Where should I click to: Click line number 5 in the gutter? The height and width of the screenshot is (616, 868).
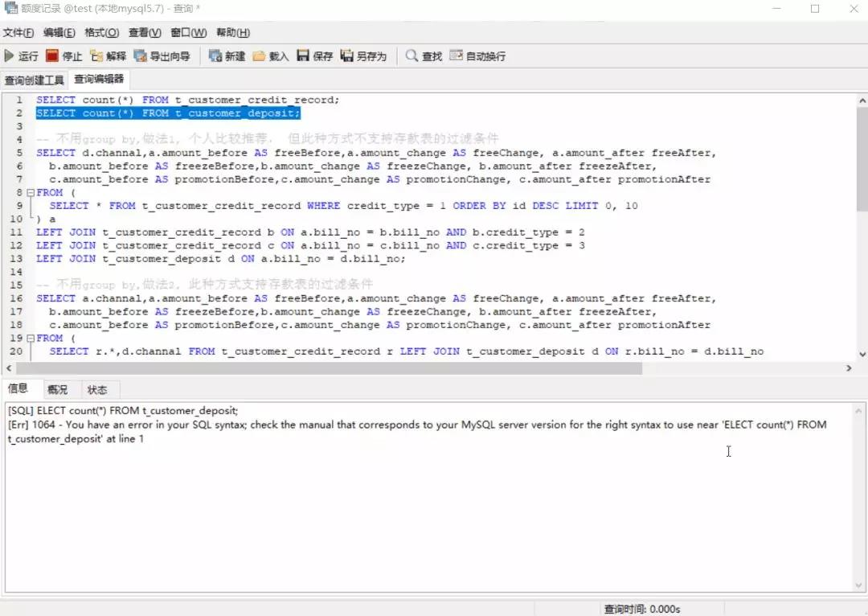(19, 153)
